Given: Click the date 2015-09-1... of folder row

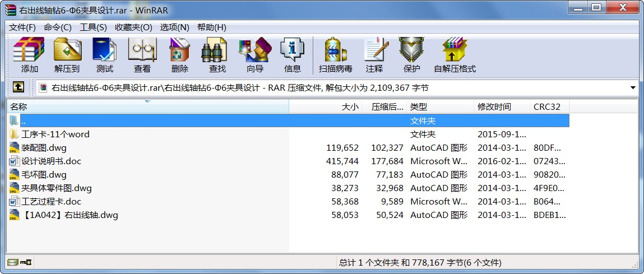Looking at the screenshot, I should click(x=502, y=134).
